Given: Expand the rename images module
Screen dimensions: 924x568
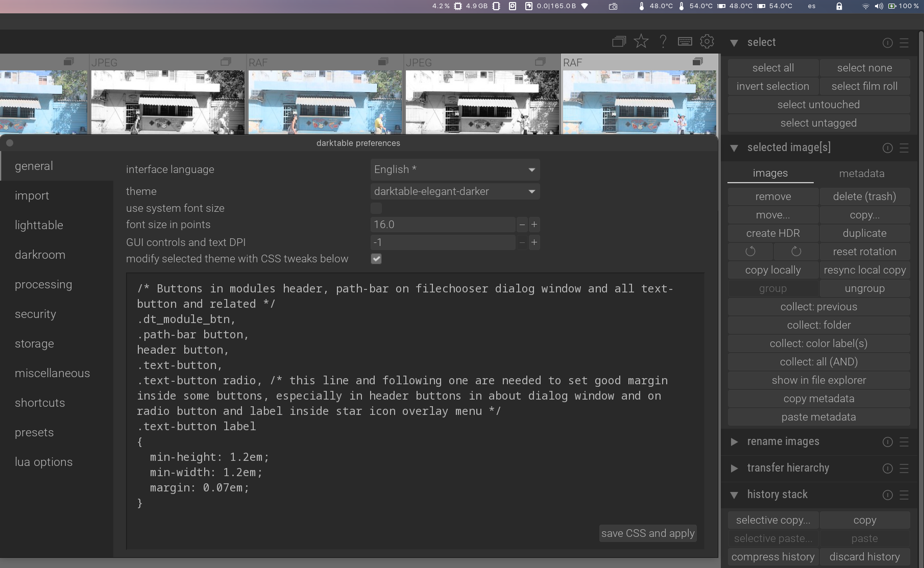Looking at the screenshot, I should (x=734, y=442).
